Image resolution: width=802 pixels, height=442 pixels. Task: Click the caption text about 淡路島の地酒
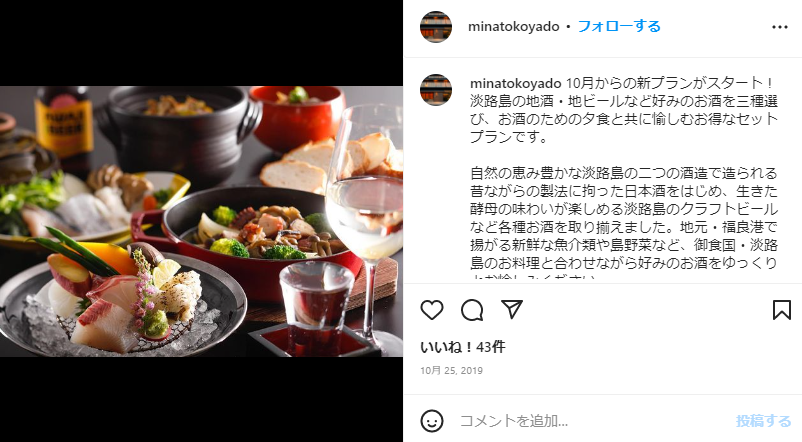[x=624, y=110]
